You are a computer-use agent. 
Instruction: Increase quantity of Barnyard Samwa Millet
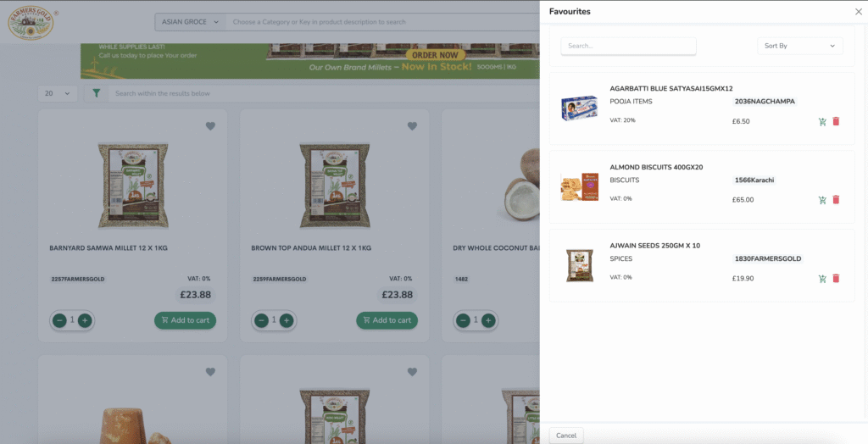pos(85,320)
